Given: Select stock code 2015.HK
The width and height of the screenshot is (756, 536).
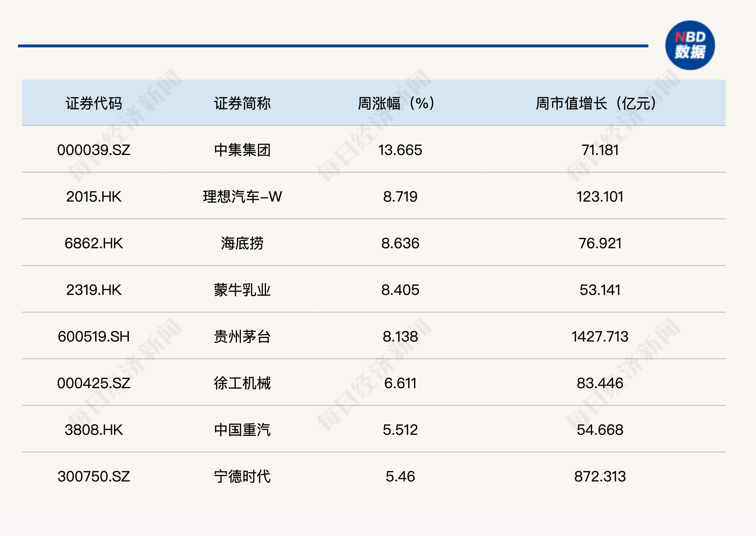Looking at the screenshot, I should pyautogui.click(x=94, y=197).
